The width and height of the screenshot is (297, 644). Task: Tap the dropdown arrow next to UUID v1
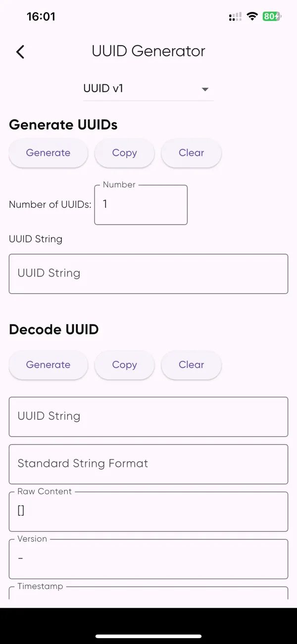coord(204,89)
